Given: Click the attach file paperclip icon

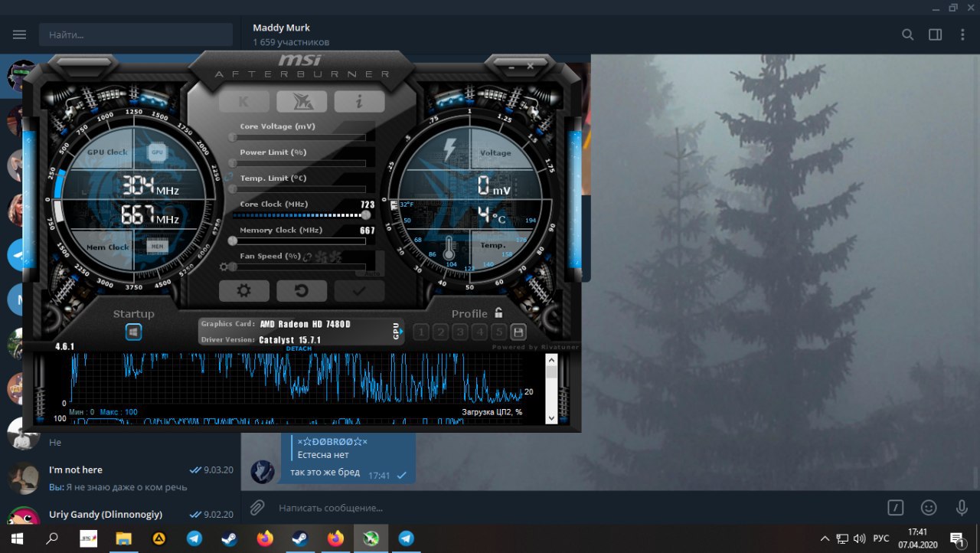Looking at the screenshot, I should pos(257,507).
